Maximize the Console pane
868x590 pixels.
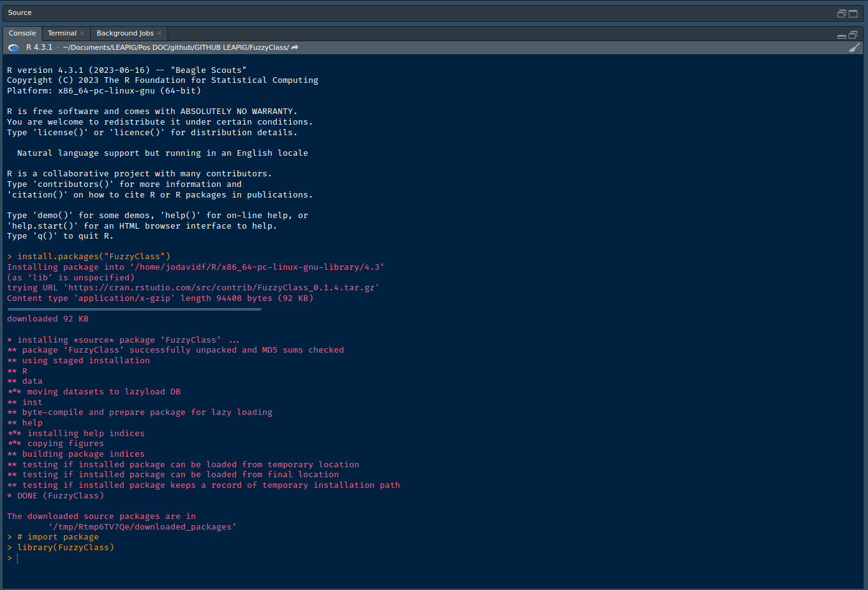click(853, 35)
